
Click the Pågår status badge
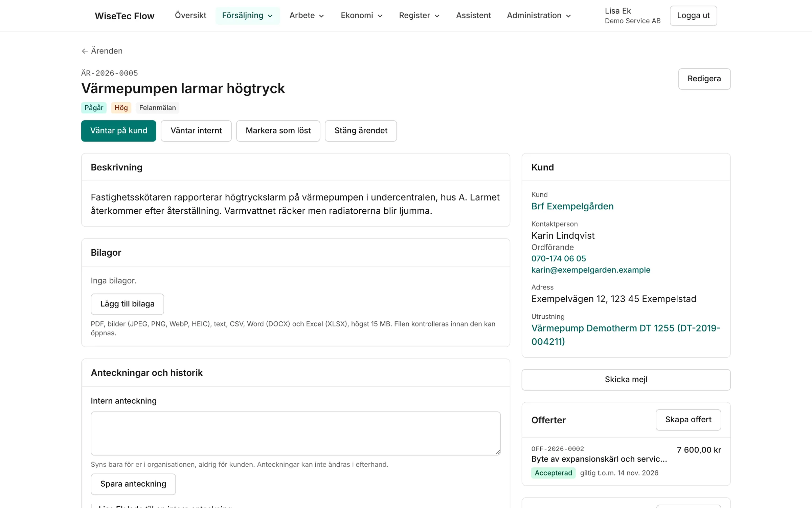point(94,108)
